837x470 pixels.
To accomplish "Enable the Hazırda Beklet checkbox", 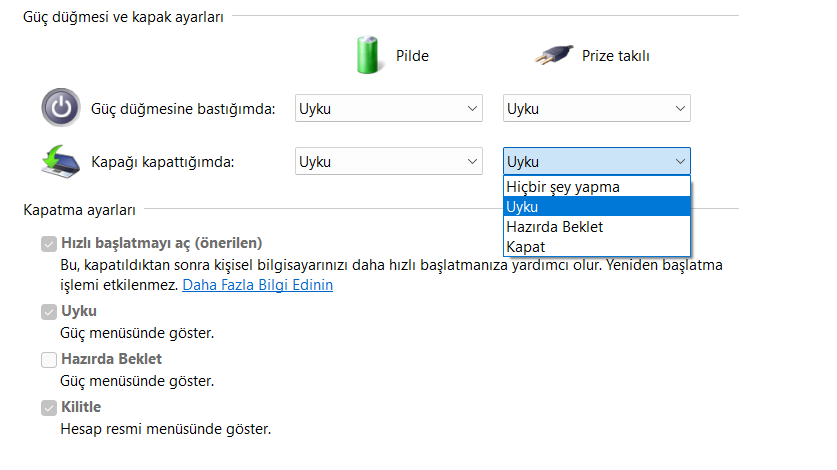I will point(49,360).
